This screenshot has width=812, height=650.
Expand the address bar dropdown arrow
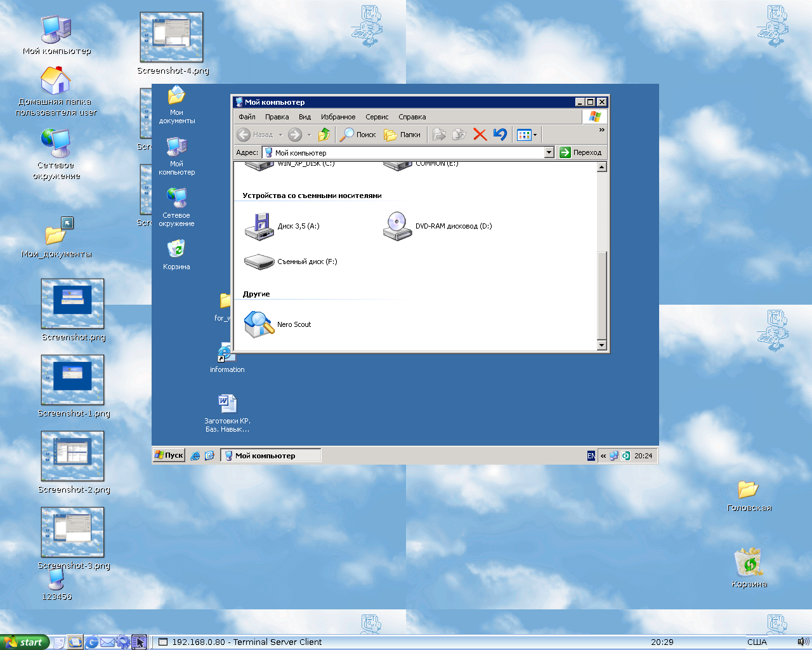tap(549, 152)
